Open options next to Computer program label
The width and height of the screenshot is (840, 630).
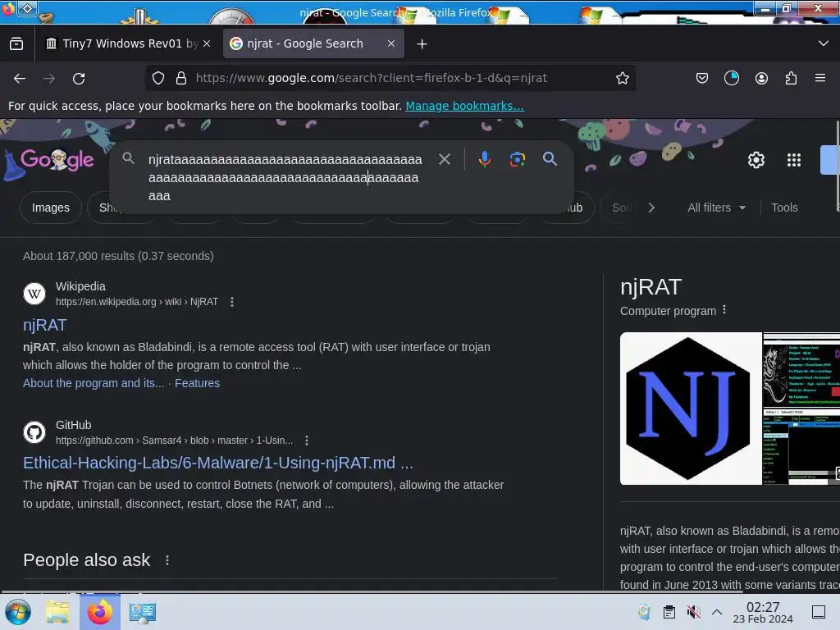click(x=724, y=309)
